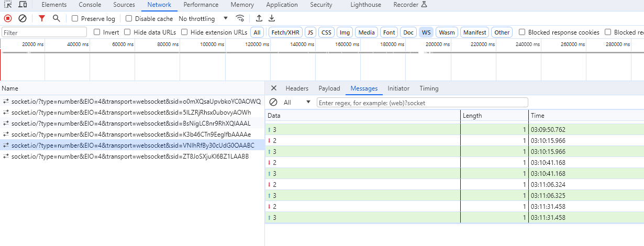Check the Disable cache option
The height and width of the screenshot is (246, 644).
tap(129, 18)
